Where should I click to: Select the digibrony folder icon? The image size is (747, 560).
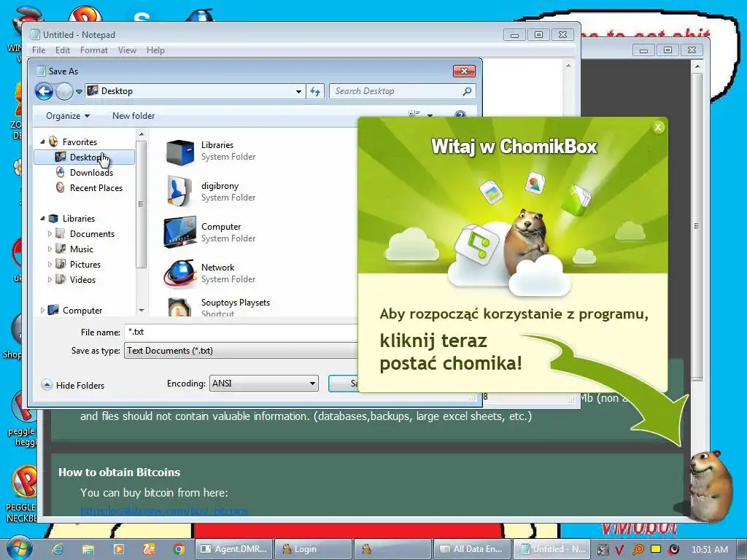click(x=179, y=192)
